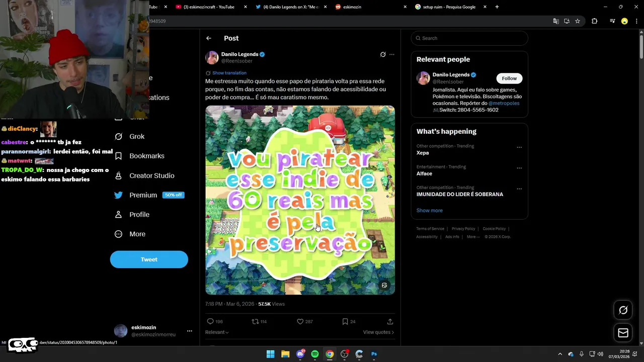Expand More footer links
Viewport: 644px width, 362px height.
coord(473,237)
